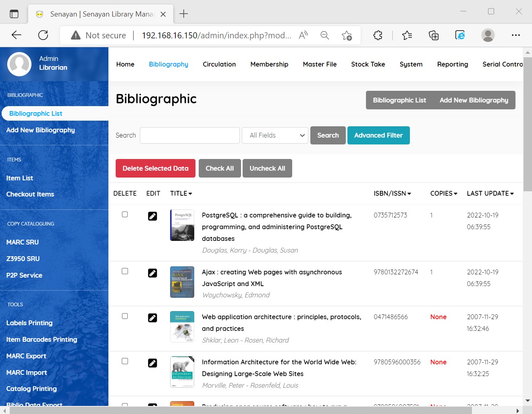This screenshot has height=414, width=532.
Task: Open the All Fields search dropdown
Action: 275,136
